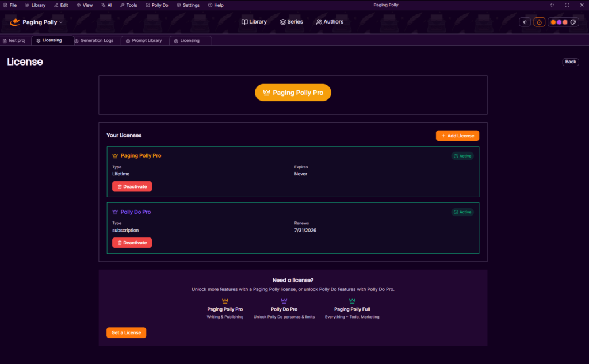Click the exit fullscreen icon in title bar
The width and height of the screenshot is (589, 364).
(x=552, y=5)
